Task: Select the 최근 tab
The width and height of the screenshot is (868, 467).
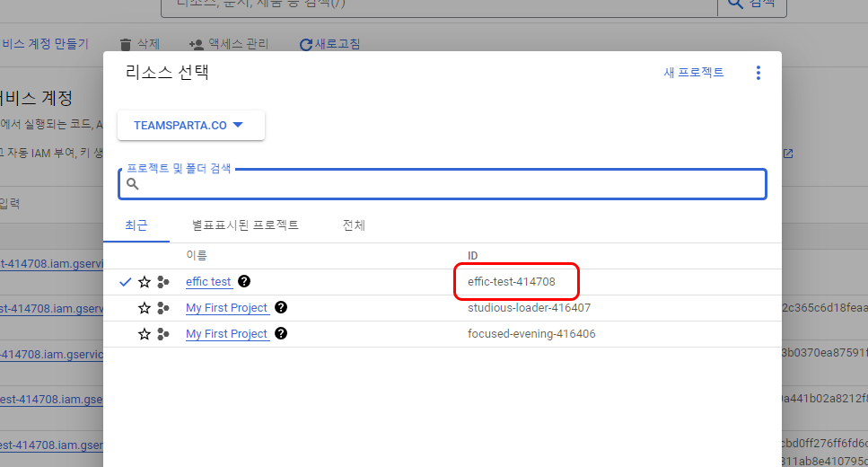Action: pyautogui.click(x=136, y=225)
